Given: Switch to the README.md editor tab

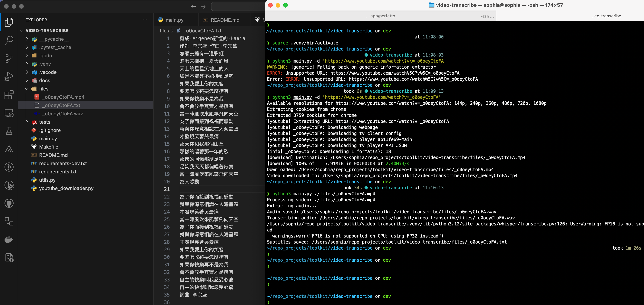Looking at the screenshot, I should click(224, 20).
